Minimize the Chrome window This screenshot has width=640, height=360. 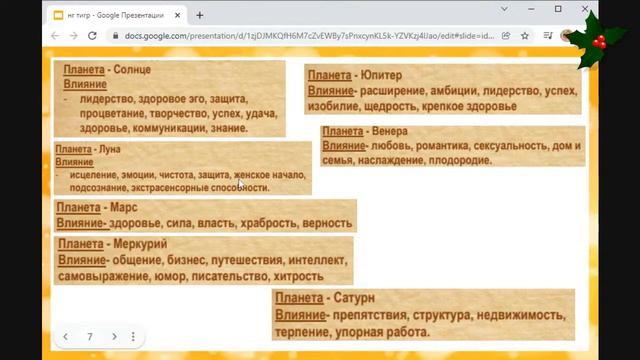[531, 9]
